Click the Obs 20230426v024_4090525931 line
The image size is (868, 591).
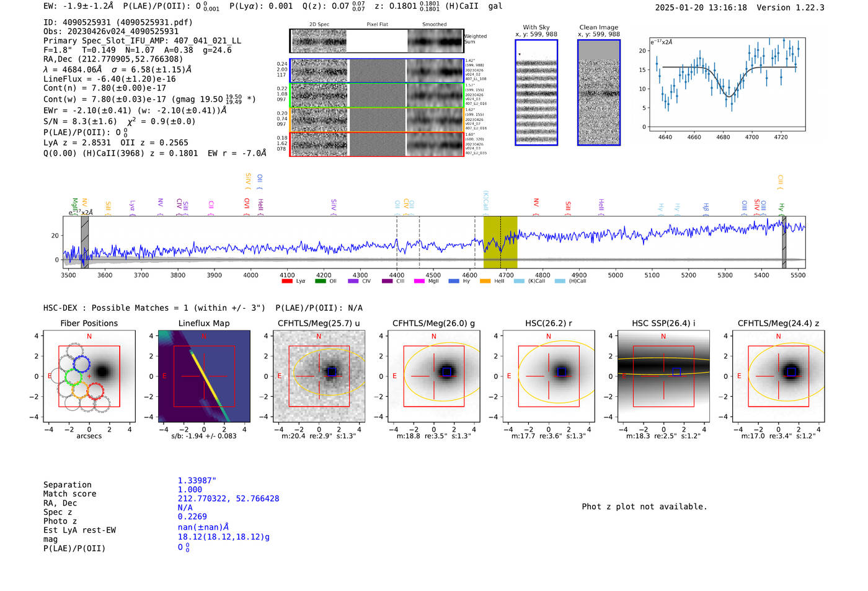[x=111, y=32]
